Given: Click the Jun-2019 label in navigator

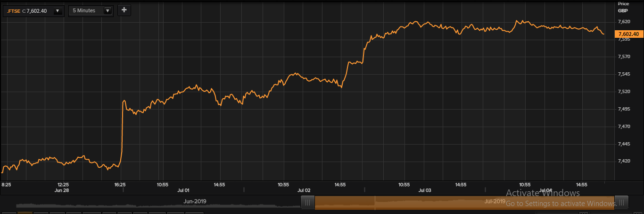Looking at the screenshot, I should 195,201.
